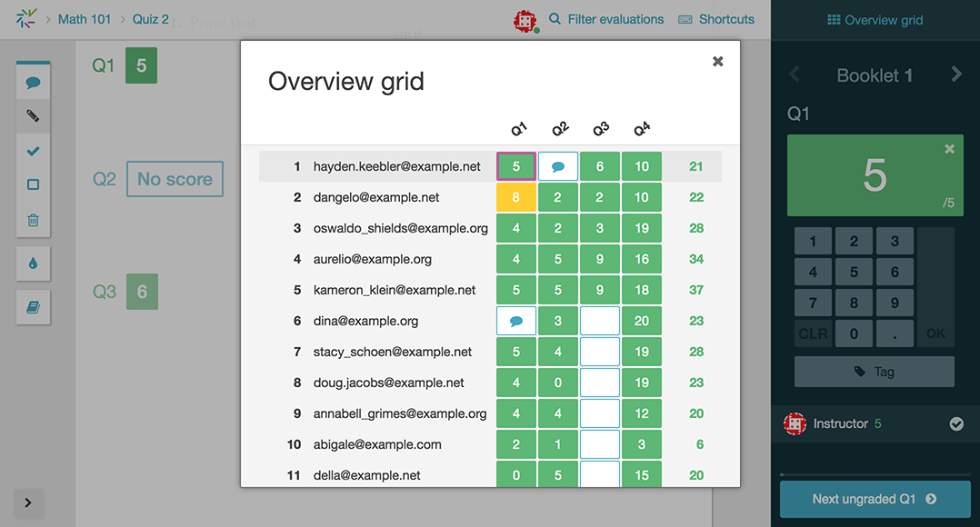Open Filter evaluations

click(605, 19)
